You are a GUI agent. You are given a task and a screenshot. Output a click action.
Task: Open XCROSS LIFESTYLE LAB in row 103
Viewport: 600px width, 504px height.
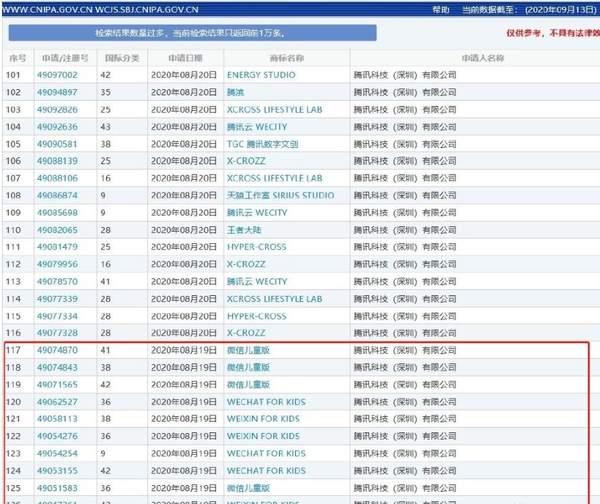pyautogui.click(x=274, y=109)
